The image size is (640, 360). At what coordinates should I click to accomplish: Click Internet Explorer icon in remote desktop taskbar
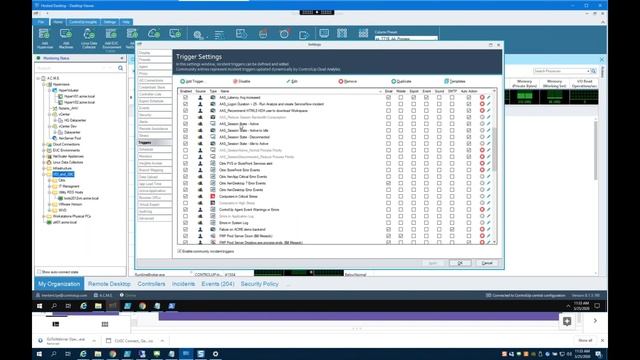tap(83, 306)
